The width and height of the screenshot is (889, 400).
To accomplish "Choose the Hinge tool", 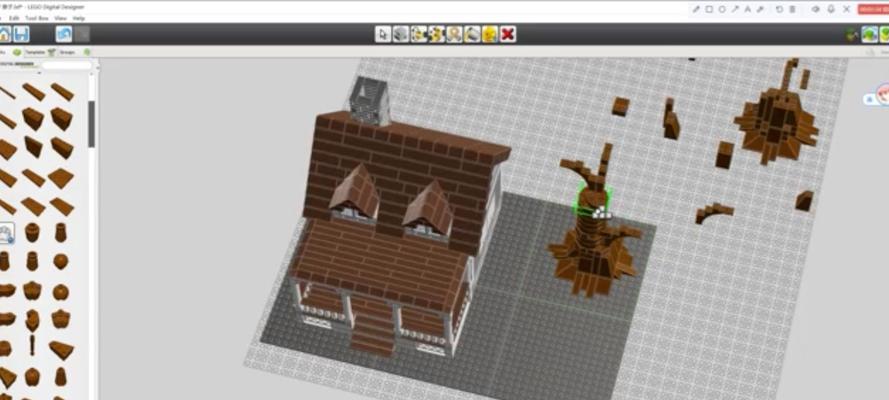I will (x=418, y=35).
